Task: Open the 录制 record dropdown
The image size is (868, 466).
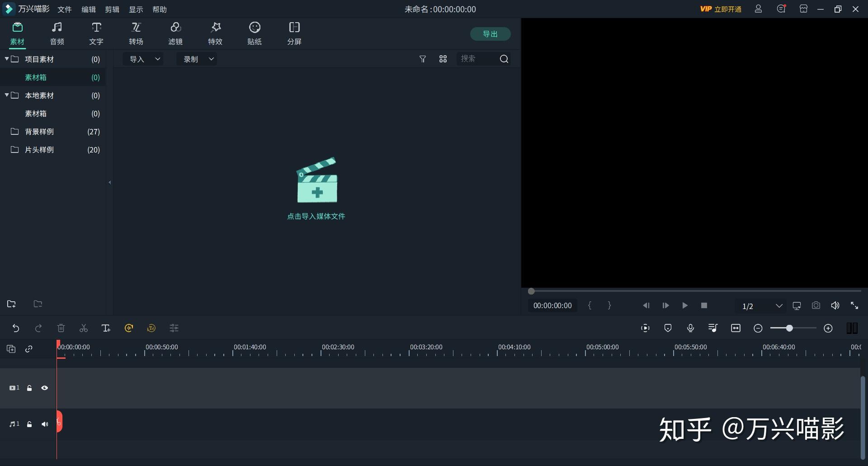Action: click(197, 59)
